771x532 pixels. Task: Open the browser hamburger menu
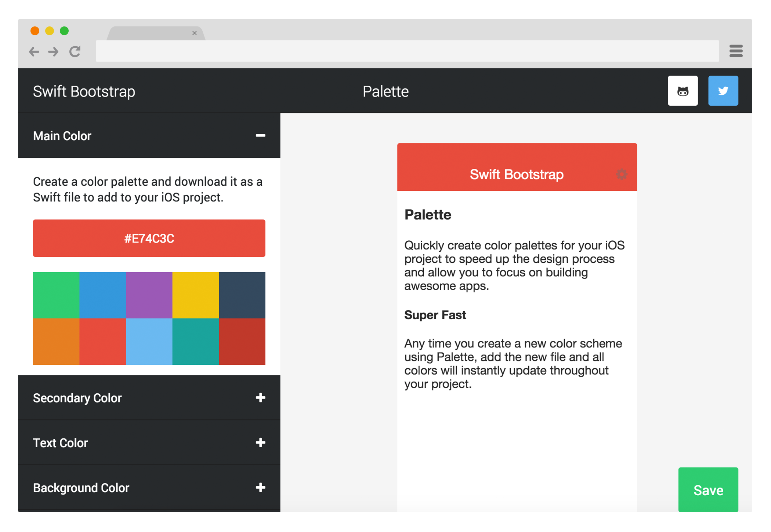coord(736,51)
